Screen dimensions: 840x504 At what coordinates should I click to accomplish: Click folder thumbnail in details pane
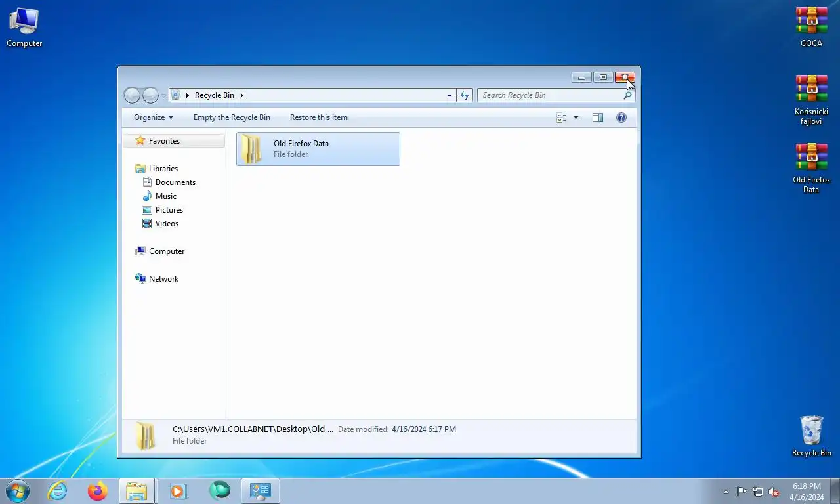146,436
